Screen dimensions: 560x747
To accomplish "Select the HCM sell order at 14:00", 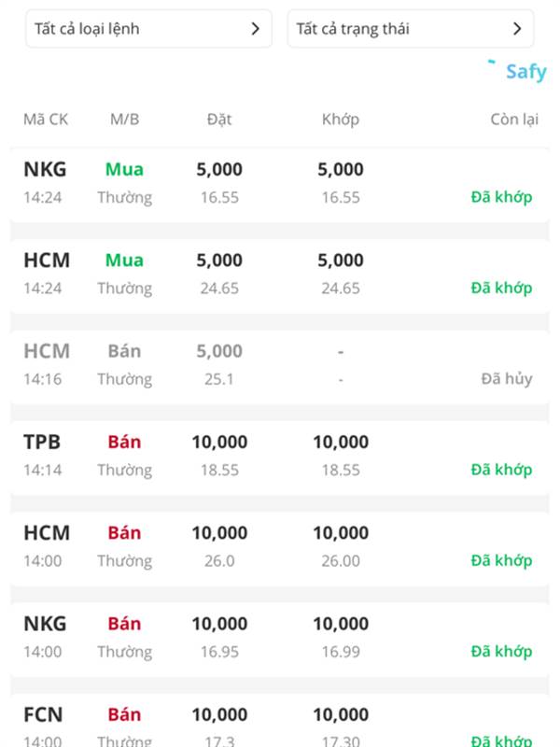I will [x=279, y=545].
